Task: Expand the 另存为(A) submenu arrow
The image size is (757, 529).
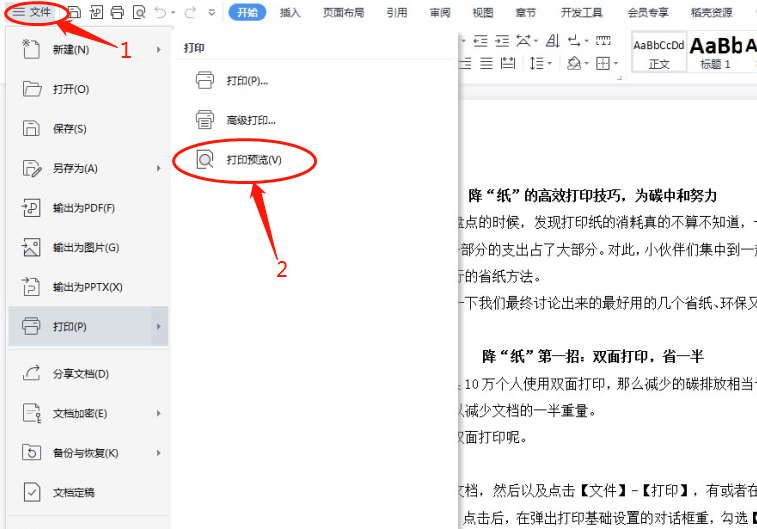Action: click(158, 169)
